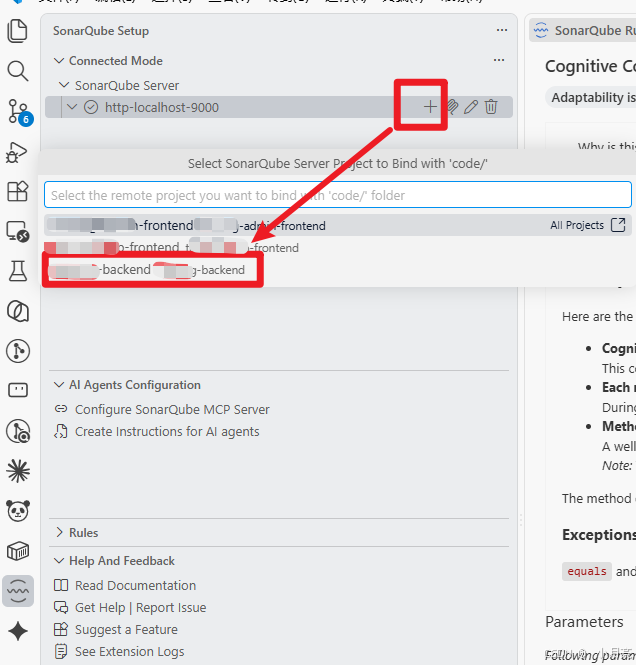This screenshot has width=636, height=665.
Task: Open Connected Mode more actions menu
Action: [x=499, y=60]
